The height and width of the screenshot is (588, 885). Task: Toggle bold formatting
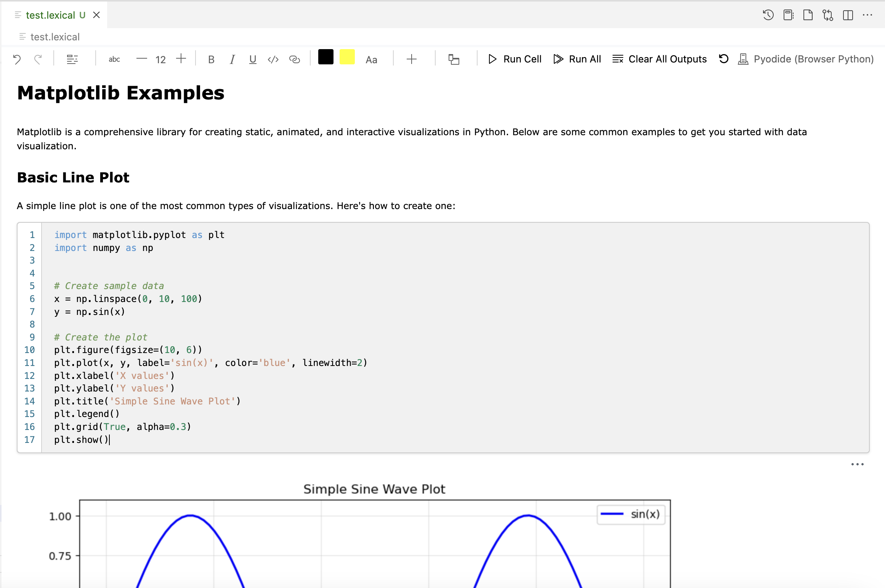(x=211, y=59)
